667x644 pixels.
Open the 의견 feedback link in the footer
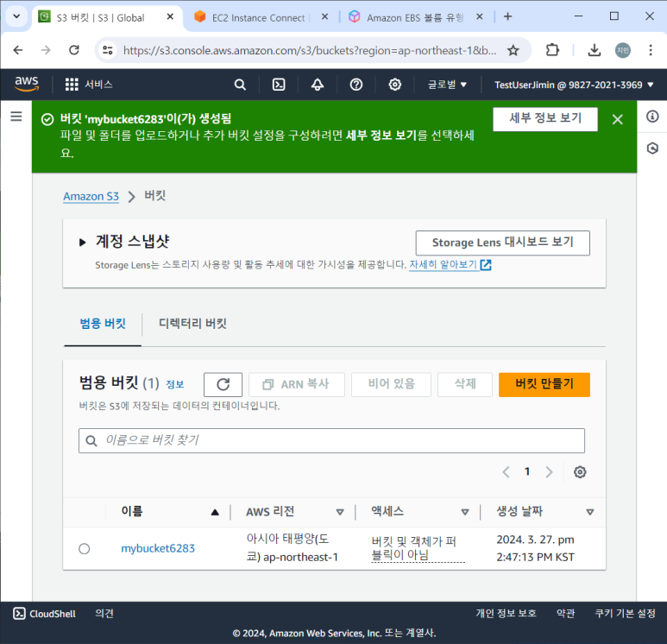tap(104, 613)
